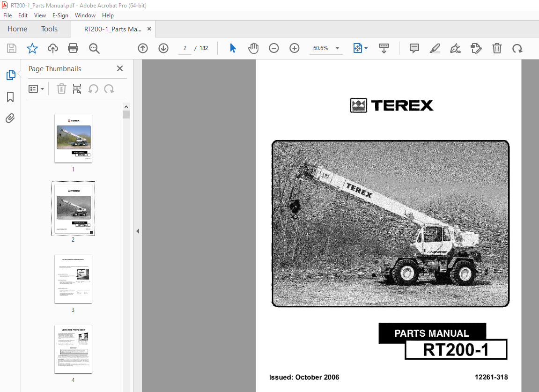539x392 pixels.
Task: Go to previous page arrow
Action: (143, 48)
